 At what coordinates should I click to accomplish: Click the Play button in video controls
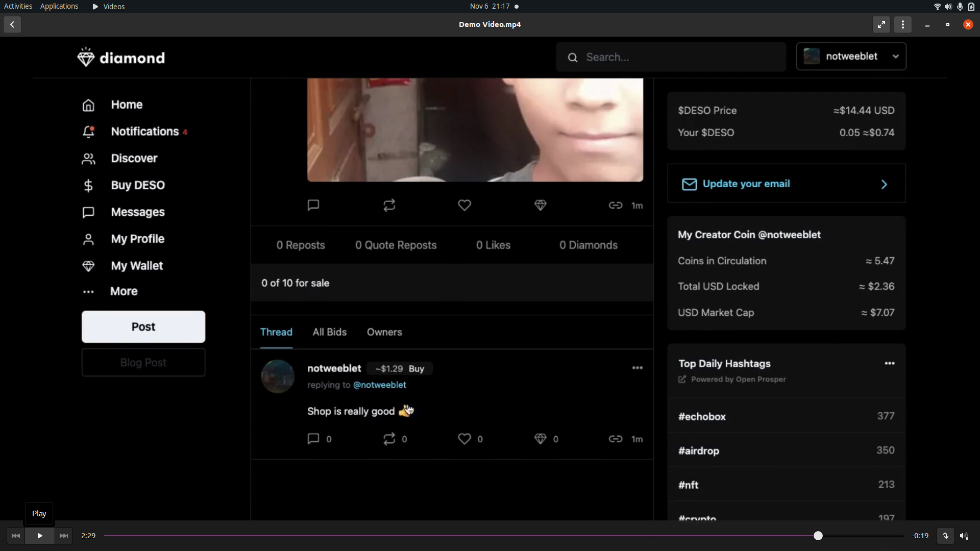40,536
